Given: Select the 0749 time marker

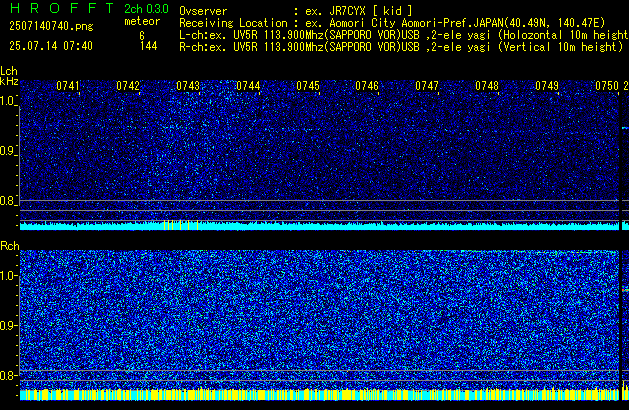Looking at the screenshot, I should click(x=547, y=86).
